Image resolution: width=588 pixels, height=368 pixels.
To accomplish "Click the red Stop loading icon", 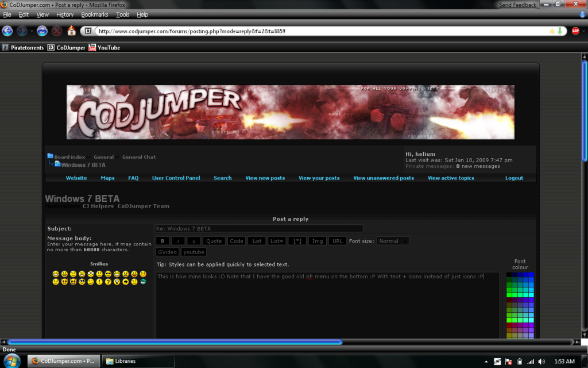I will pos(57,31).
